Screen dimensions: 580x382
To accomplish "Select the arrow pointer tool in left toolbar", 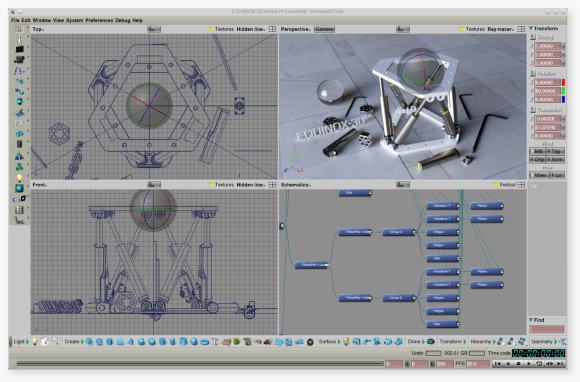I will (19, 29).
